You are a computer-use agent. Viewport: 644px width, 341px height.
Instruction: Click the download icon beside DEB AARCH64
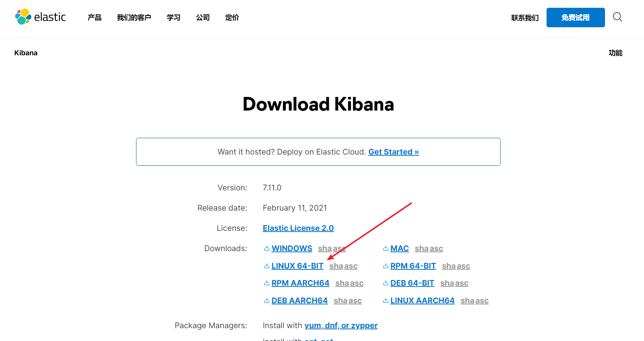pyautogui.click(x=267, y=301)
